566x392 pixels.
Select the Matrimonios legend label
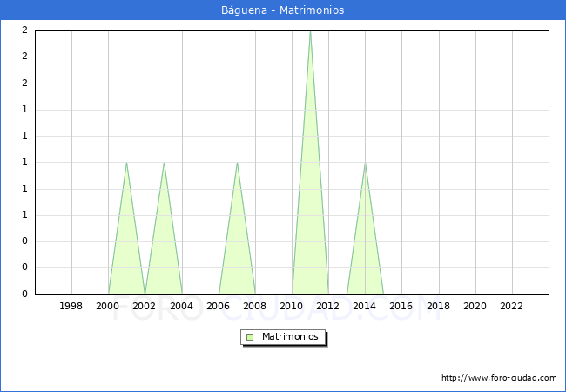click(291, 336)
